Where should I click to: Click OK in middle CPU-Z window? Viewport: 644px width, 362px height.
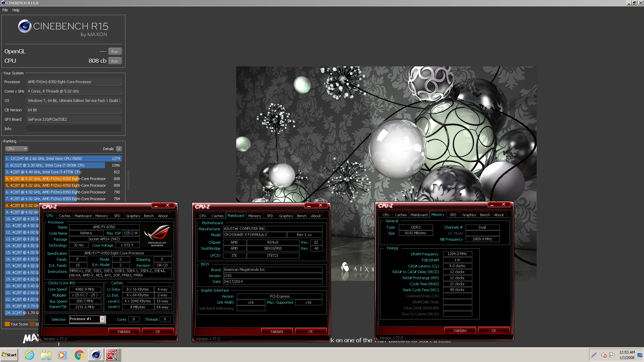[311, 331]
